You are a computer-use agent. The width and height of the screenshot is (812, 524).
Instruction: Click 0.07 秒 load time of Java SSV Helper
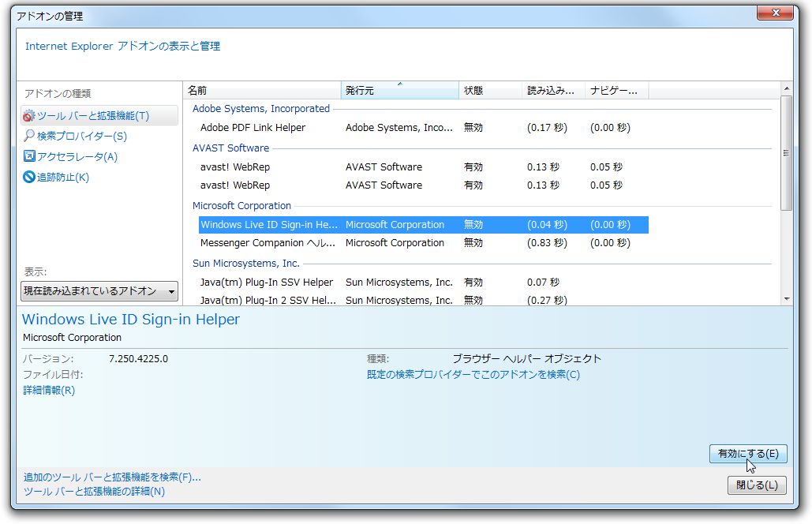point(543,283)
